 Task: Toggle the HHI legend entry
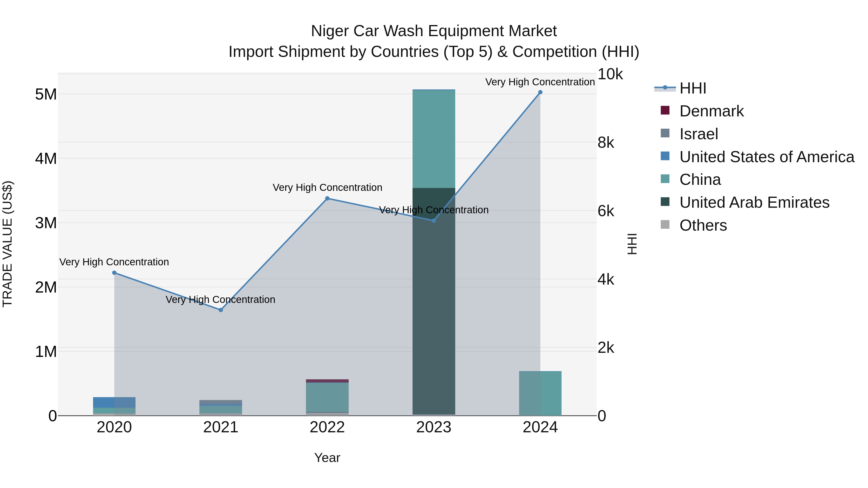pos(681,88)
